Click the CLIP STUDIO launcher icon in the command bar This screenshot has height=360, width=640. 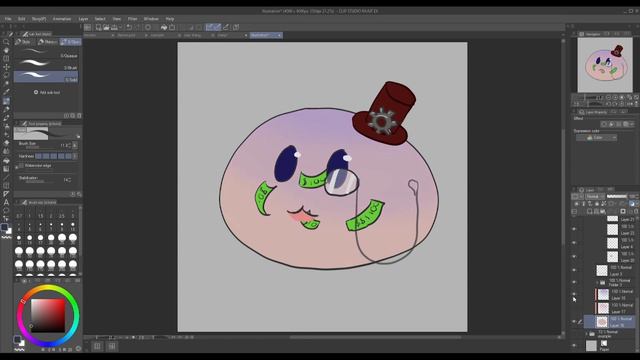(87, 27)
